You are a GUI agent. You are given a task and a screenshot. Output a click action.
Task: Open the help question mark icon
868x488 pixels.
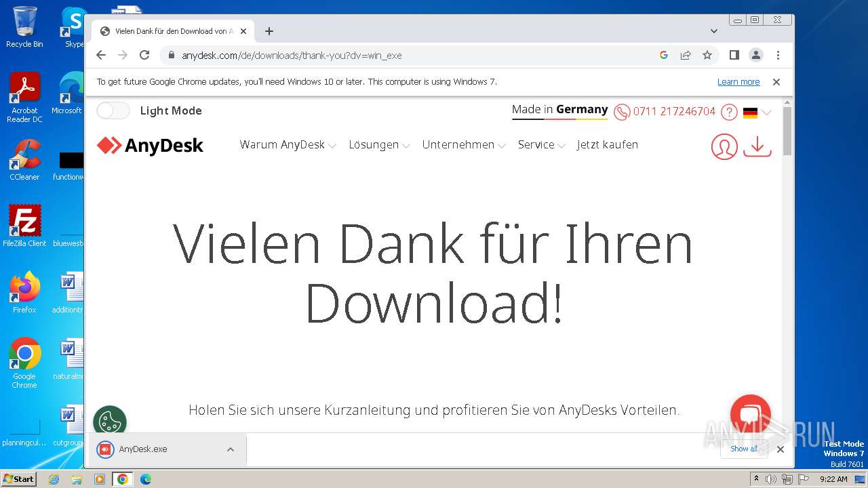click(x=729, y=112)
